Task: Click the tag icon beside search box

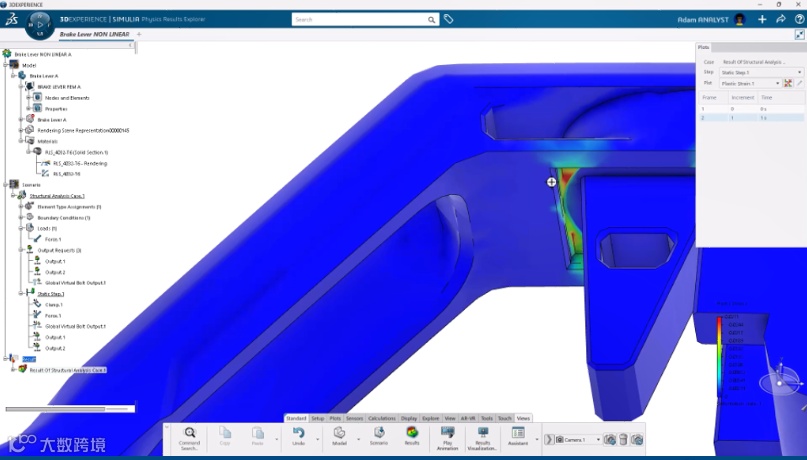Action: pos(449,19)
